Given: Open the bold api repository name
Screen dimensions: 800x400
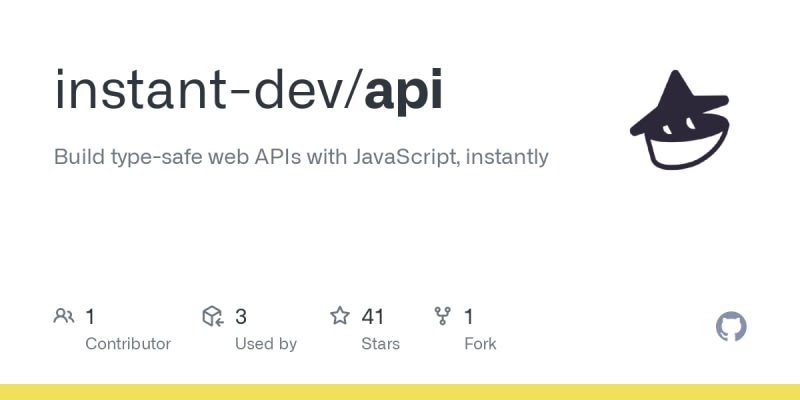Looking at the screenshot, I should 403,90.
